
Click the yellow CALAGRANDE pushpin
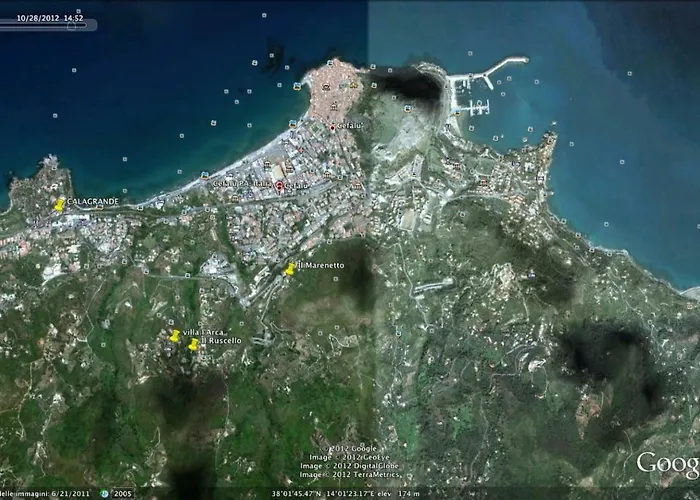pos(60,205)
